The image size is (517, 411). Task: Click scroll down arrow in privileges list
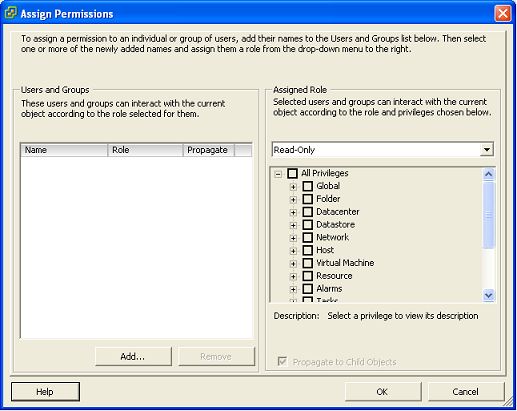click(489, 295)
